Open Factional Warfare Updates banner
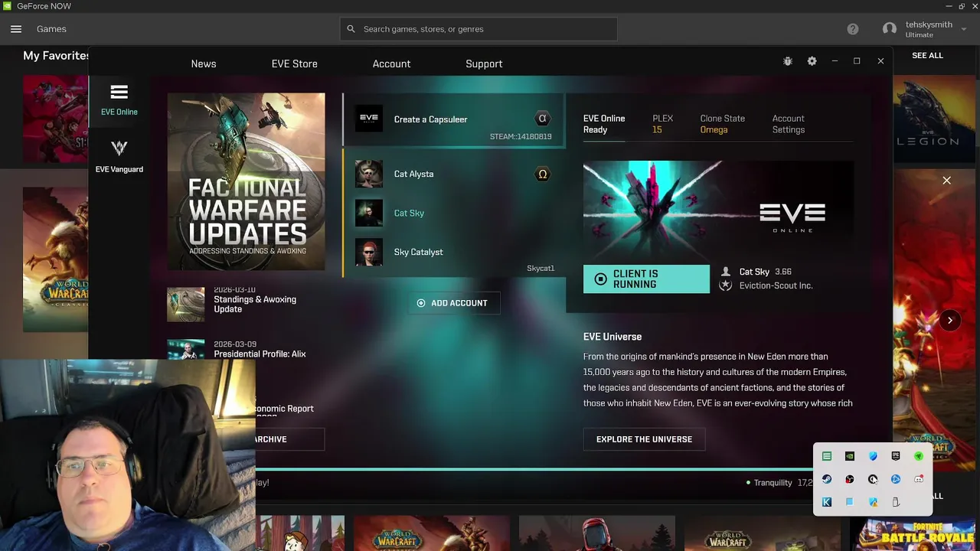The height and width of the screenshot is (551, 980). point(247,181)
